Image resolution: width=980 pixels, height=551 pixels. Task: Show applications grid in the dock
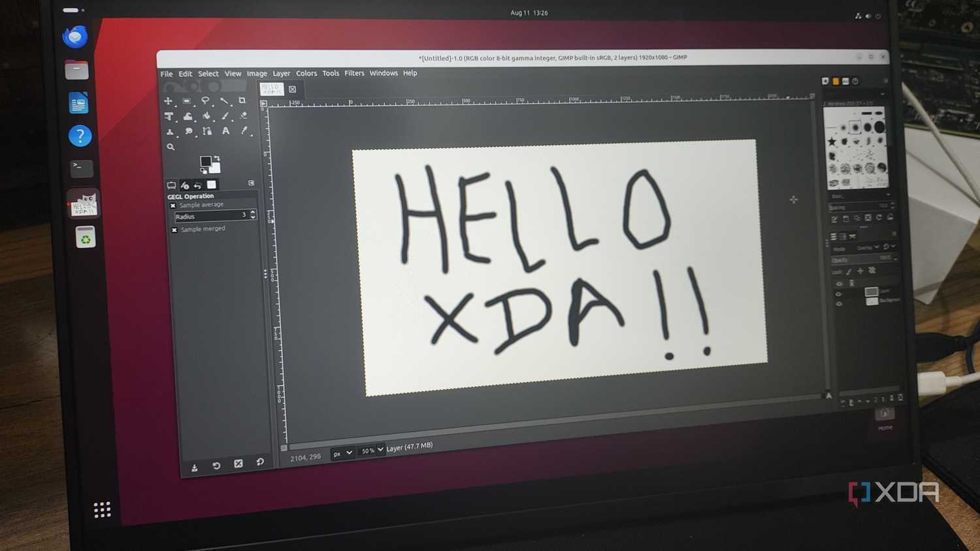(102, 510)
